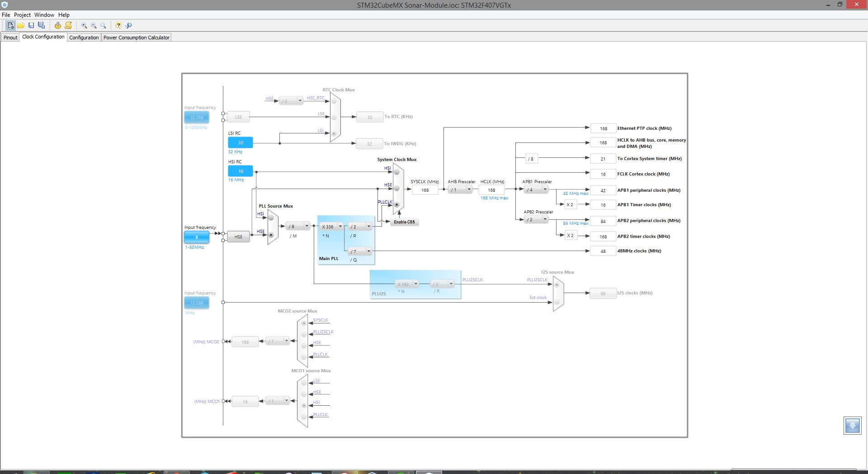Image resolution: width=868 pixels, height=474 pixels.
Task: Open the AHB Prescaler dropdown
Action: pyautogui.click(x=460, y=190)
